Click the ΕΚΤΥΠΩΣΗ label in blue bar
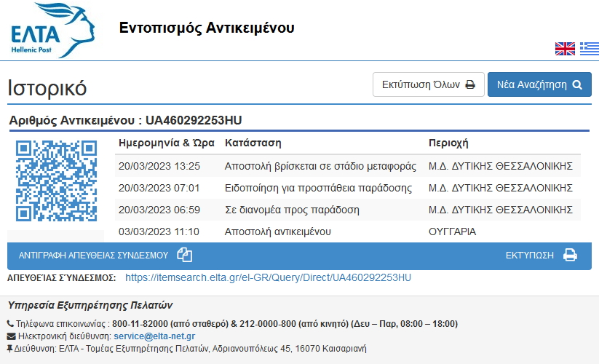Viewport: 599px width, 364px height. (529, 255)
